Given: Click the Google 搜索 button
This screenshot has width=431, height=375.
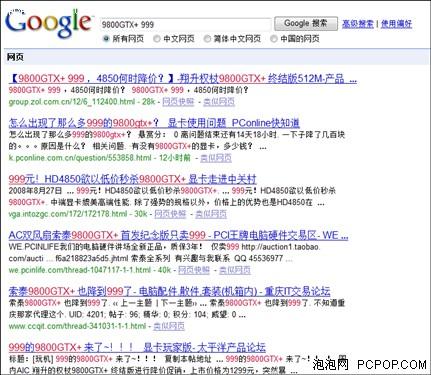Looking at the screenshot, I should click(x=306, y=24).
